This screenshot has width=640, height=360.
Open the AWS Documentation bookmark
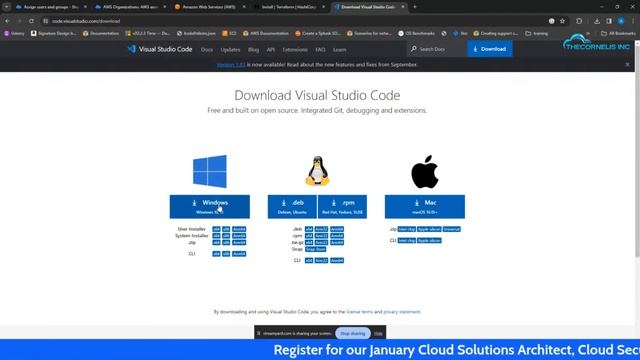pos(266,33)
